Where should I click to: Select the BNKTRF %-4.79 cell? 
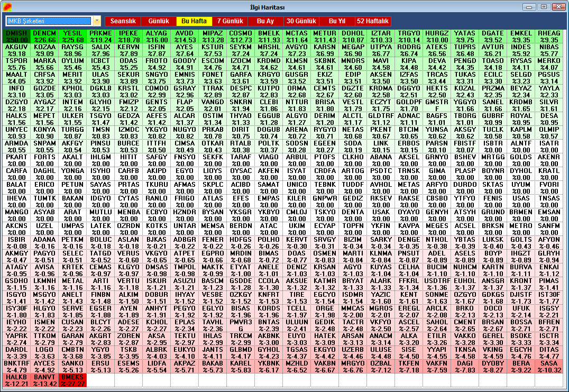[17, 367]
